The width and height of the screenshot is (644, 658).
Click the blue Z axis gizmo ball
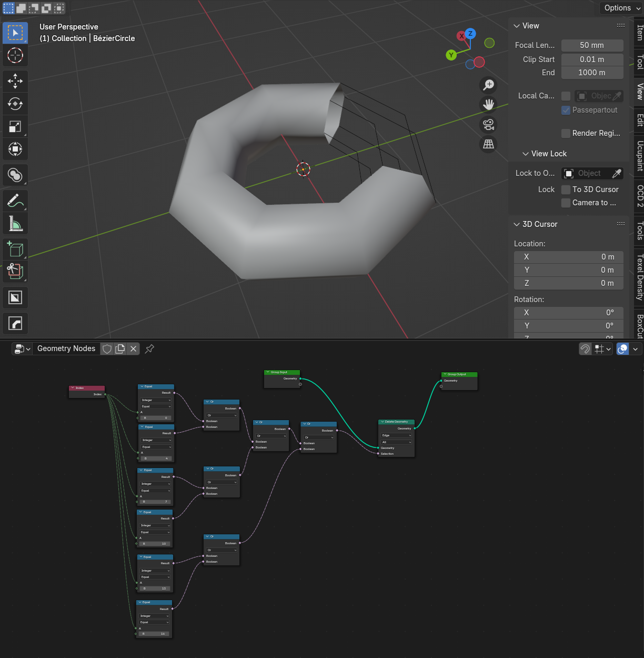(470, 33)
